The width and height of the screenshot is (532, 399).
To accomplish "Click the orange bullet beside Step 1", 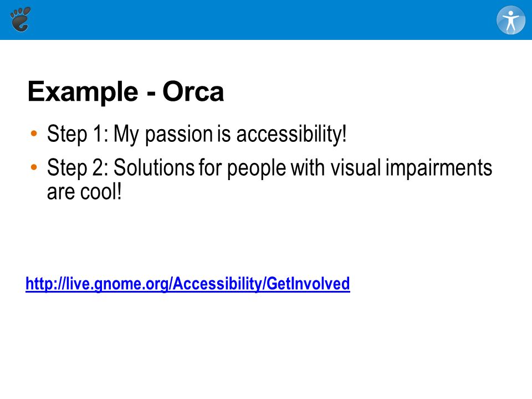I will pyautogui.click(x=34, y=134).
